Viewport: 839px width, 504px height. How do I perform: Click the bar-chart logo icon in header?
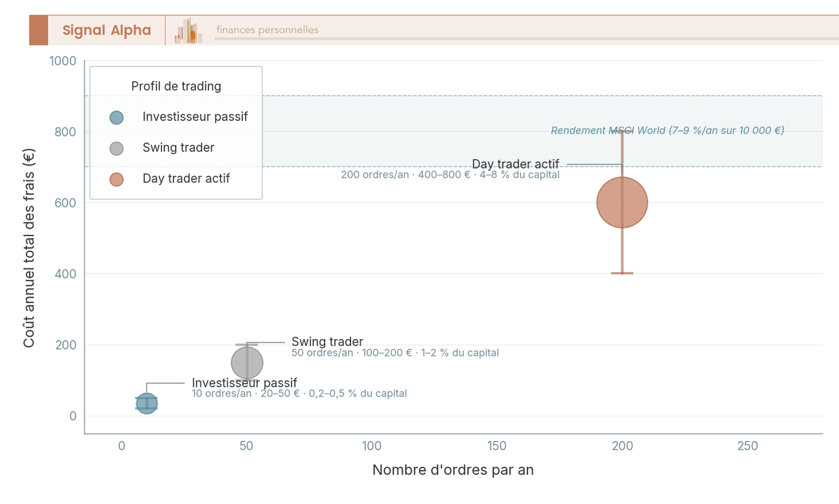coord(188,31)
